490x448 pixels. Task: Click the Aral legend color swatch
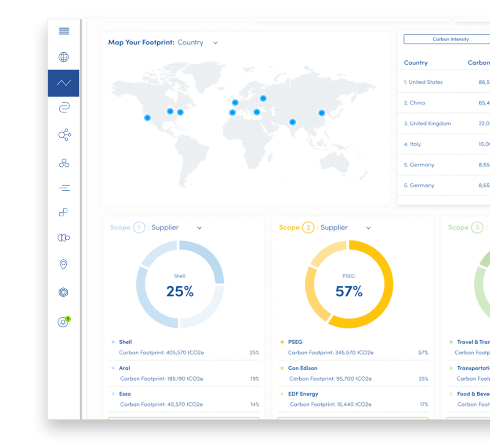point(113,368)
